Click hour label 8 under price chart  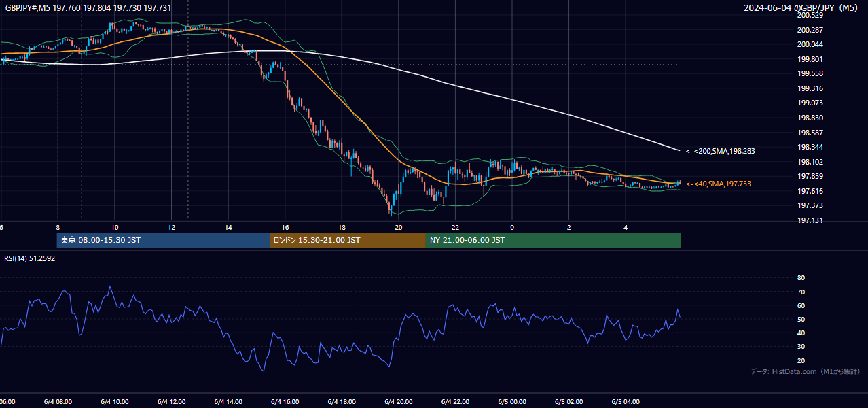pyautogui.click(x=58, y=227)
